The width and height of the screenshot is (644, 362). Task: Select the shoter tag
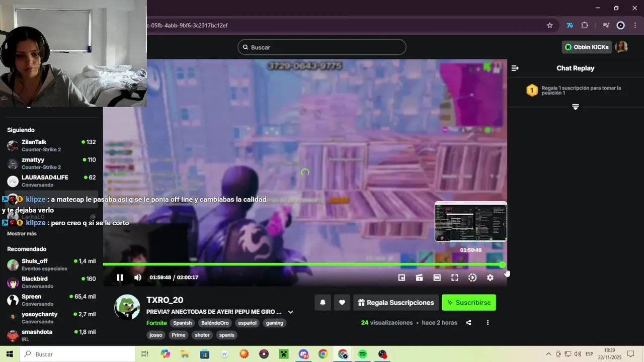point(202,335)
